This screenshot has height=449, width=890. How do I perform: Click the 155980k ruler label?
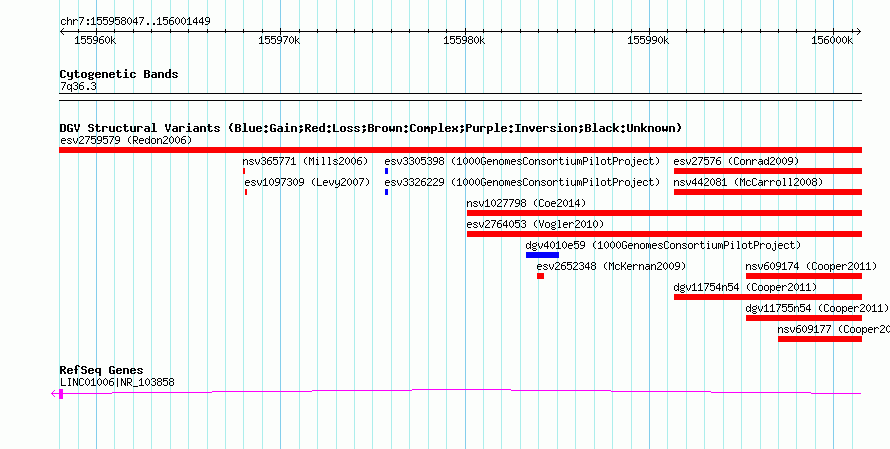pyautogui.click(x=464, y=41)
